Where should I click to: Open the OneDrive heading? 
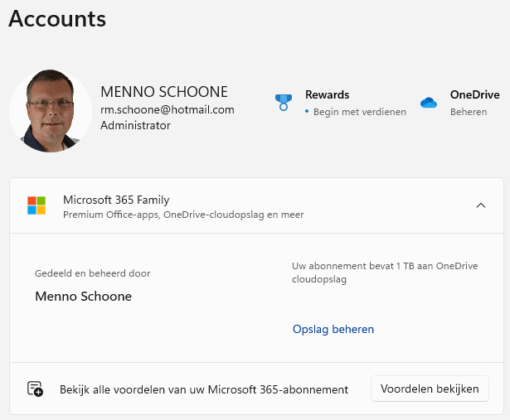coord(474,94)
